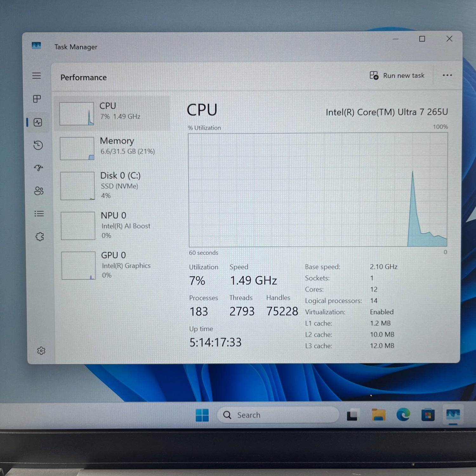The image size is (476, 476).
Task: Click the CPU utilization graph area
Action: 318,190
